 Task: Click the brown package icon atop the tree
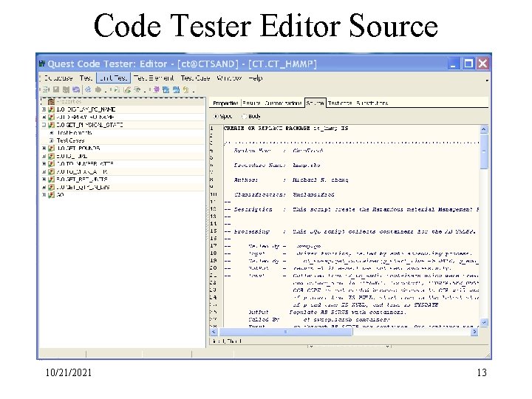51,102
